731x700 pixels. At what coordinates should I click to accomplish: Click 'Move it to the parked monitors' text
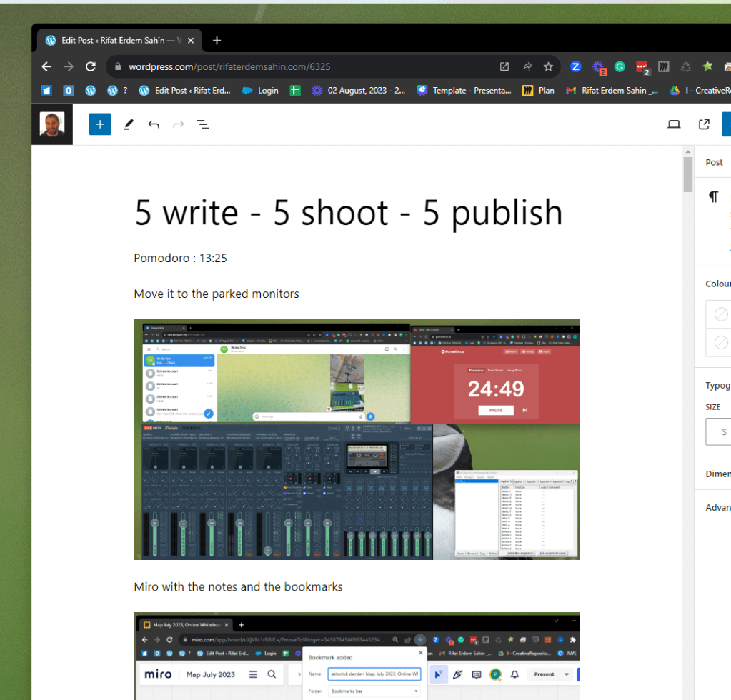click(217, 294)
